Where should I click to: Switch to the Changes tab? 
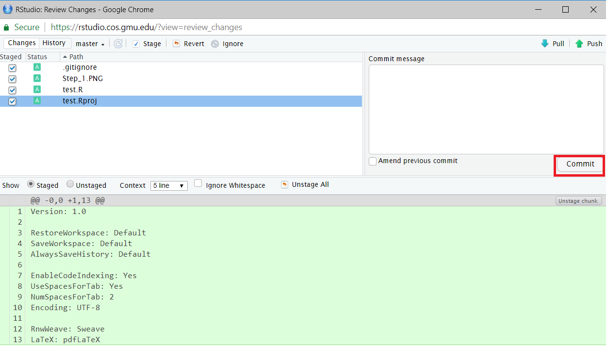tap(22, 43)
